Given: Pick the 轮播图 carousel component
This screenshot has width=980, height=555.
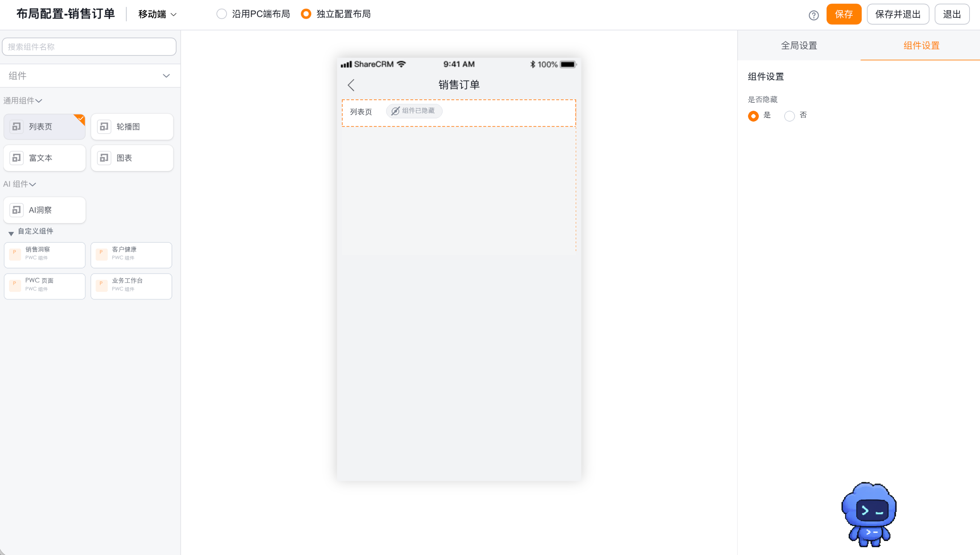Looking at the screenshot, I should tap(132, 127).
